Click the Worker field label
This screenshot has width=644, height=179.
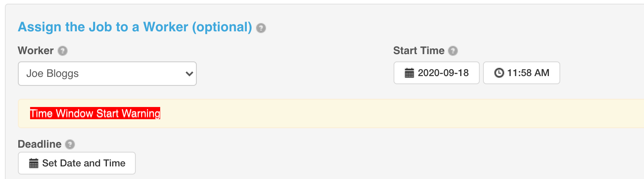pyautogui.click(x=36, y=50)
